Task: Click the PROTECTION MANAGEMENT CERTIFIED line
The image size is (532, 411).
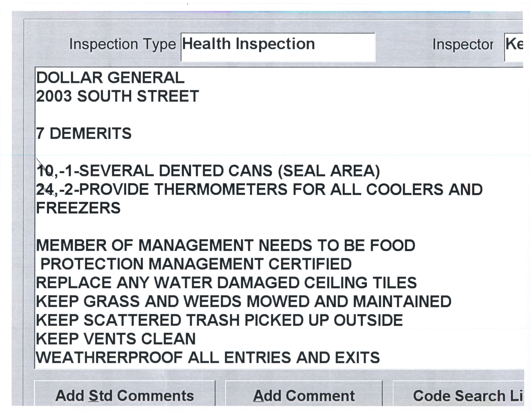Action: tap(196, 264)
